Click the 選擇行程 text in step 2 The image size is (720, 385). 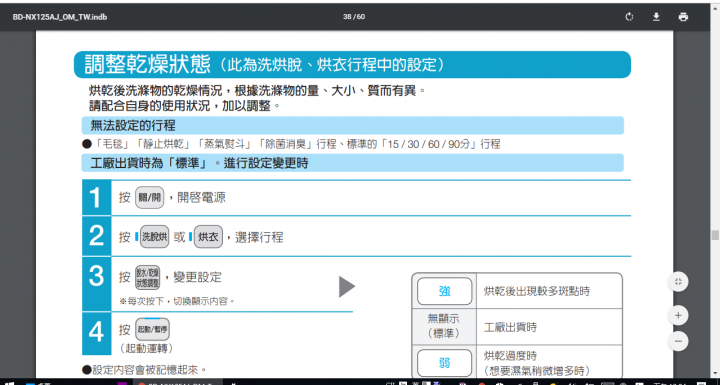259,238
